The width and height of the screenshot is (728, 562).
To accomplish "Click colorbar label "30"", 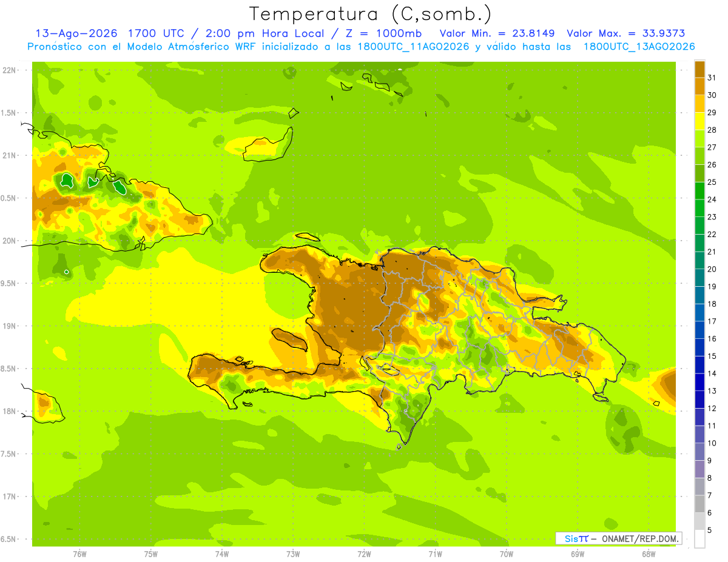I will click(x=712, y=95).
